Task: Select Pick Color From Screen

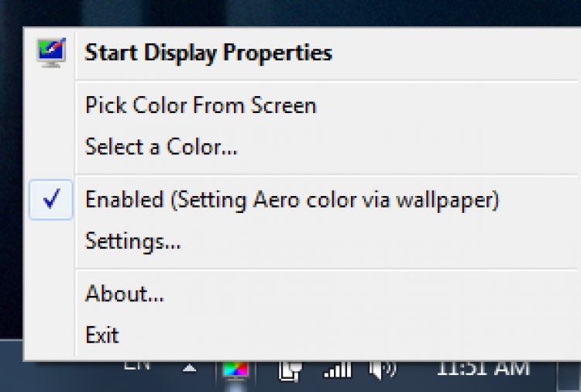Action: [201, 105]
